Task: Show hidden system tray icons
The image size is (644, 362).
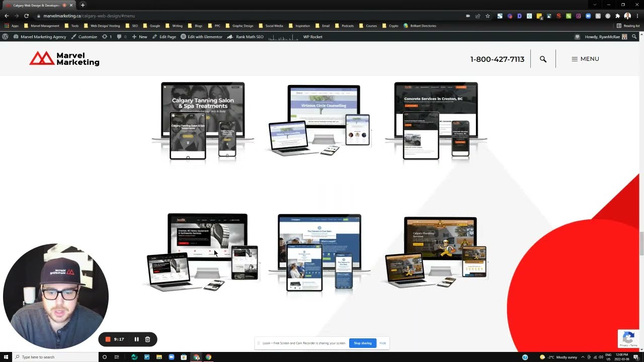Action: point(582,357)
